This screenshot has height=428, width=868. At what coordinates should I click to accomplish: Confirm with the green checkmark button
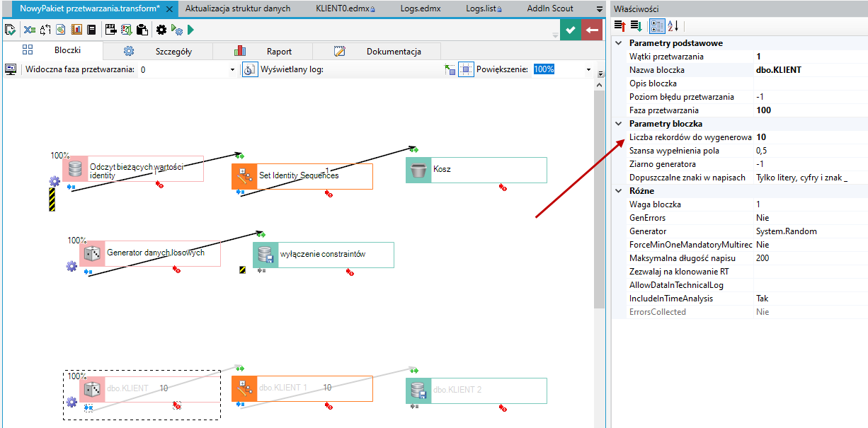571,30
